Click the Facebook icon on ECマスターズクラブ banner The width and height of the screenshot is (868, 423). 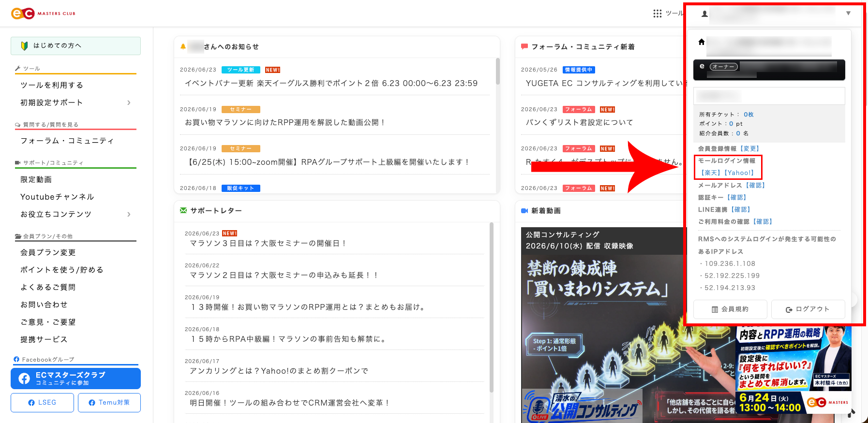pos(24,379)
